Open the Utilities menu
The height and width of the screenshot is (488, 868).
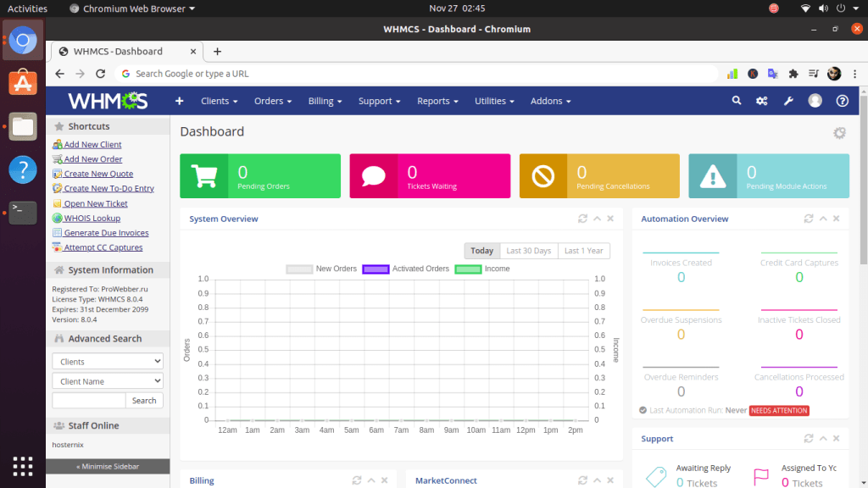point(494,101)
